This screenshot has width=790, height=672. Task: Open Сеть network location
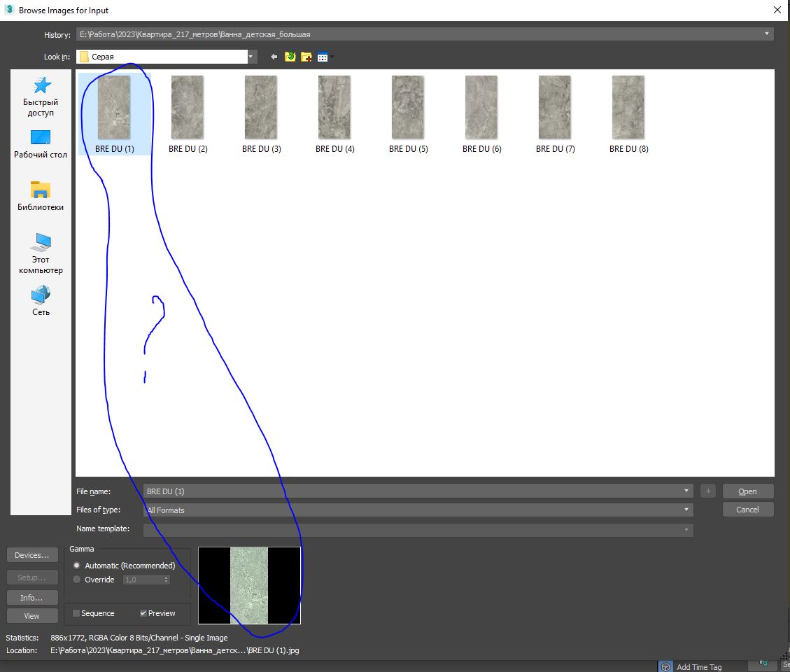[x=41, y=301]
